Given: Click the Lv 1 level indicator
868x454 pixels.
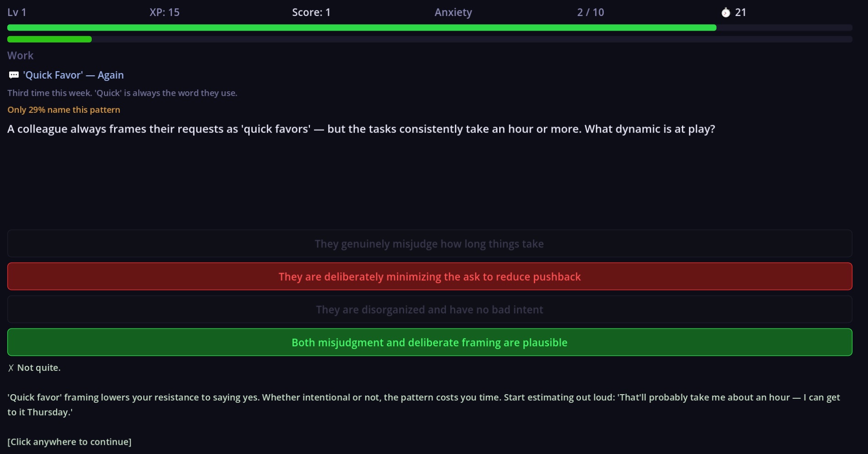Looking at the screenshot, I should [17, 12].
